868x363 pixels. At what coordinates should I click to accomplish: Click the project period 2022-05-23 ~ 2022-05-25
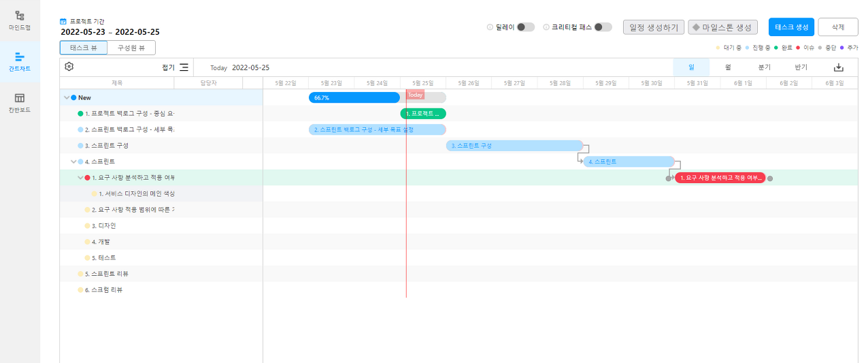[110, 32]
